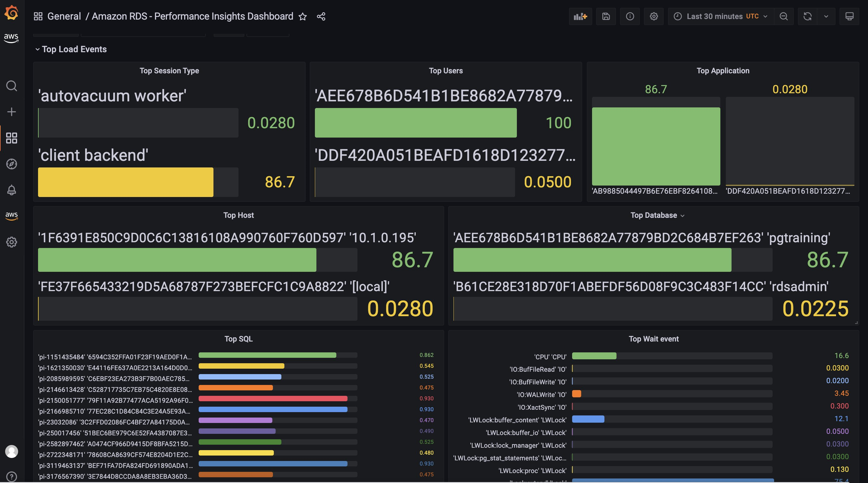Open the Top Host panel title
Image resolution: width=868 pixels, height=483 pixels.
point(239,215)
